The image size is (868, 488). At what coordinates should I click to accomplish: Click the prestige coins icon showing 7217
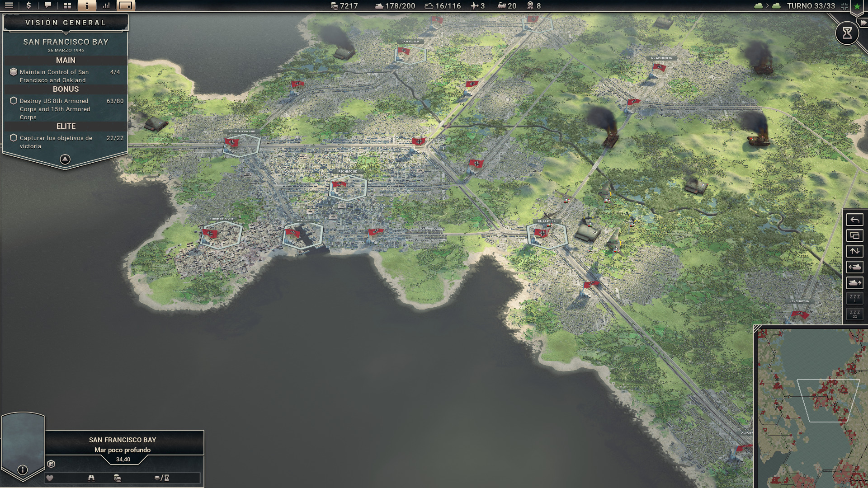coord(334,6)
